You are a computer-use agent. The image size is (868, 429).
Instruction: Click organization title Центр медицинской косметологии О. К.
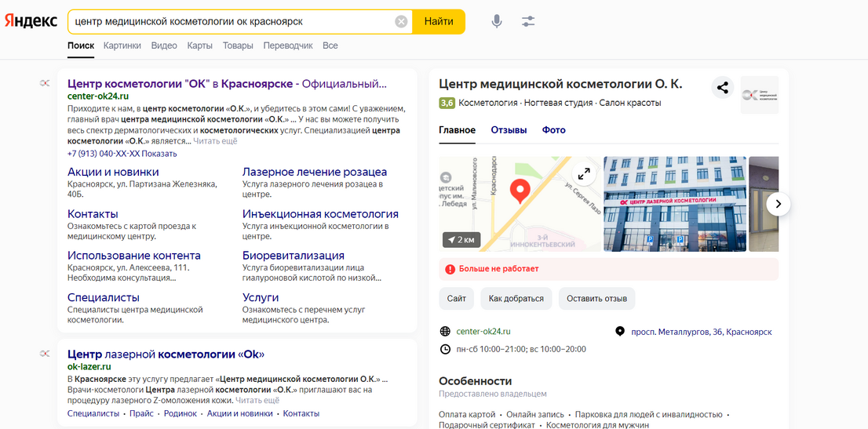click(561, 84)
